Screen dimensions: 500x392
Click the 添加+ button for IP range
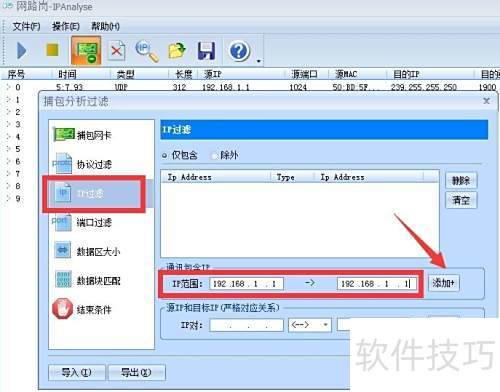click(x=443, y=284)
